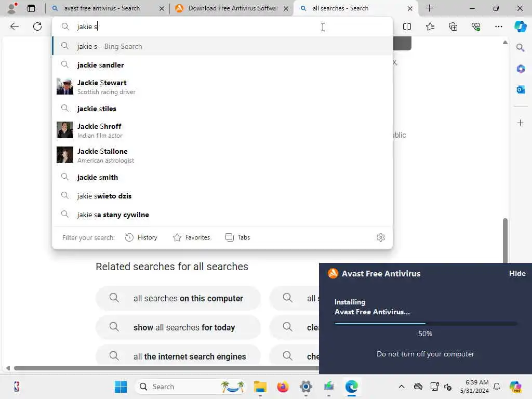Open related search all searches on this computer
Image resolution: width=532 pixels, height=399 pixels.
click(178, 298)
